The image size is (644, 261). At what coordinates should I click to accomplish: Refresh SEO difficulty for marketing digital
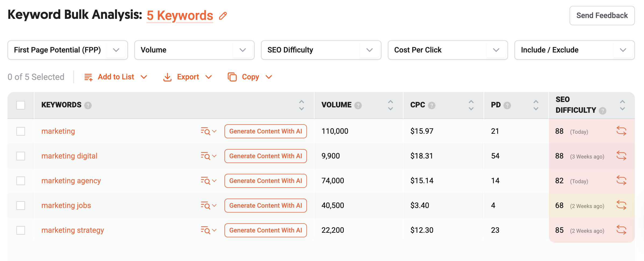pos(621,156)
